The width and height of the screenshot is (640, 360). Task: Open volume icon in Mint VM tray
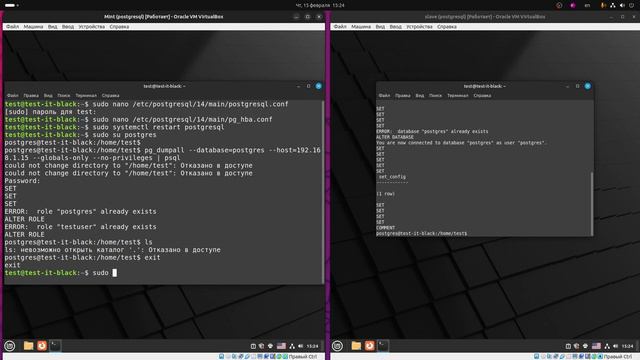(300, 346)
